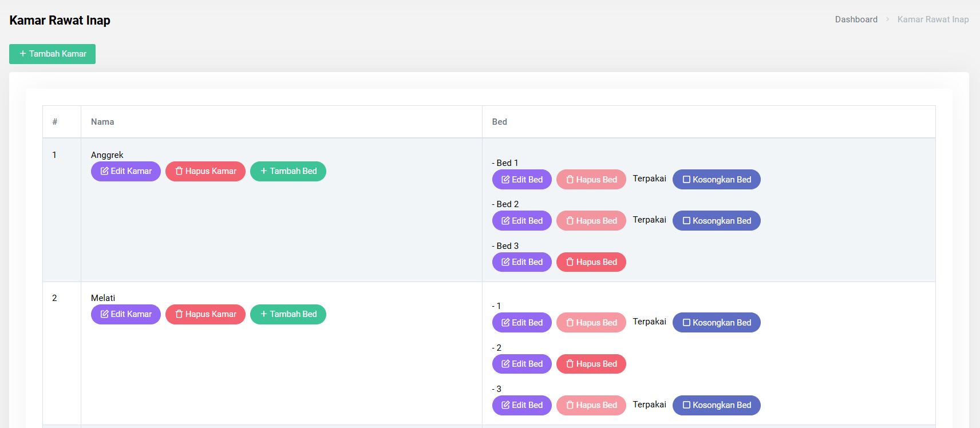Edit bed 3 in Melati
Viewport: 980px width, 428px height.
pos(522,405)
